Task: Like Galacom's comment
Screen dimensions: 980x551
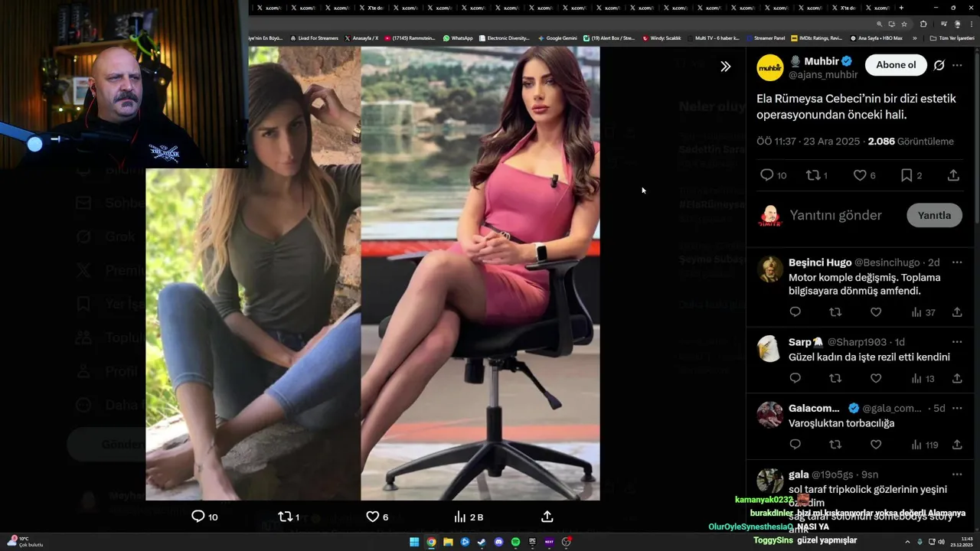Action: click(x=876, y=445)
